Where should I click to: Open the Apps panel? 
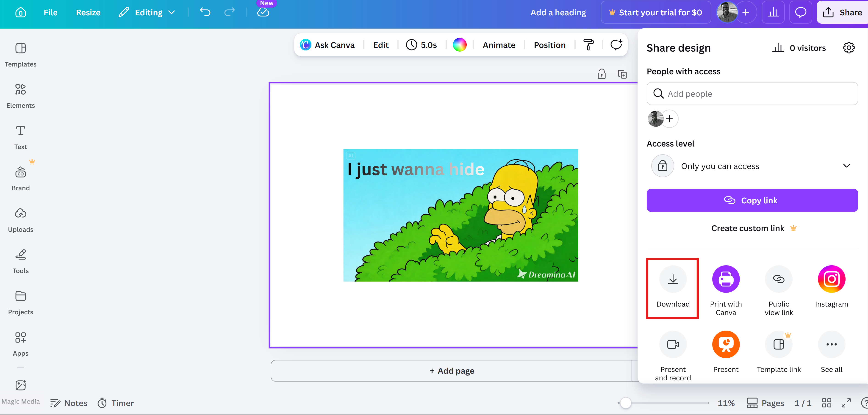pos(21,344)
